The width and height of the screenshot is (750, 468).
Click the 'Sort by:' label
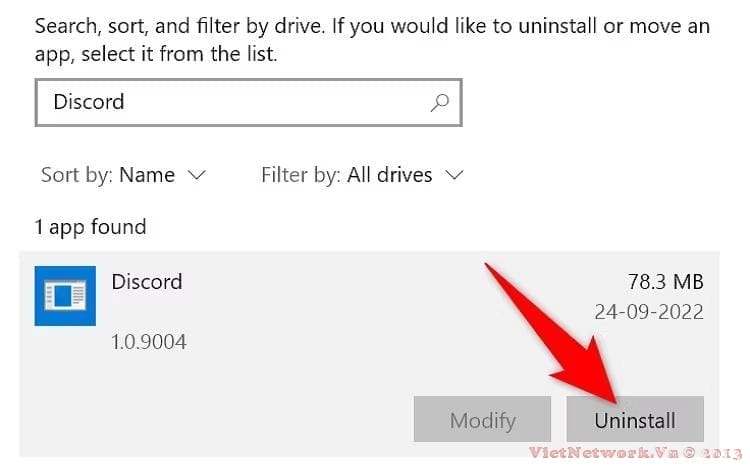coord(76,175)
